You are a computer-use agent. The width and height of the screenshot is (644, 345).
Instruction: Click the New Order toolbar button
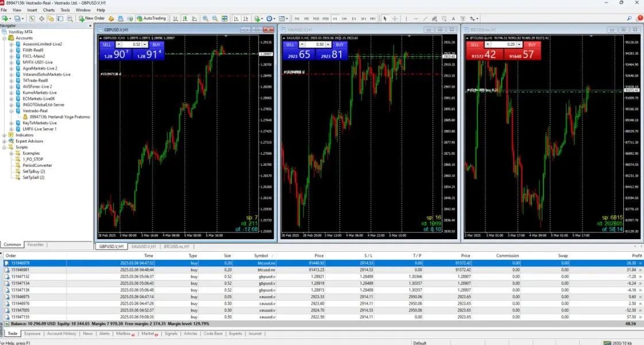tap(92, 18)
